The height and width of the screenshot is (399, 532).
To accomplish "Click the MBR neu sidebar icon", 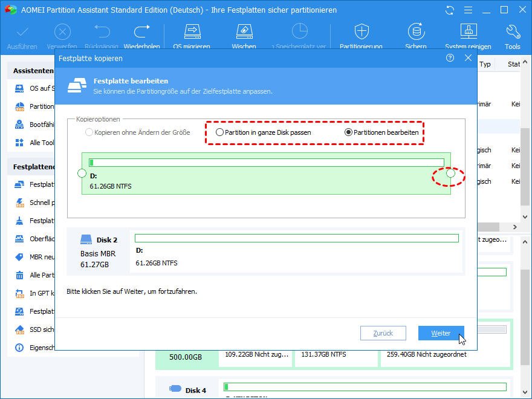I will tap(19, 257).
